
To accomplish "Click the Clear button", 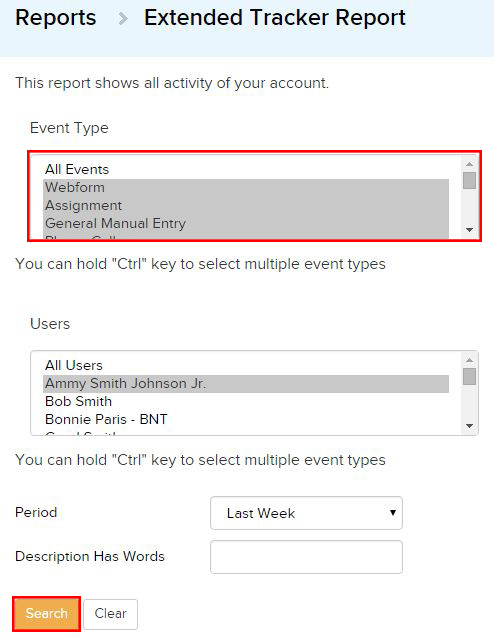I will (110, 613).
